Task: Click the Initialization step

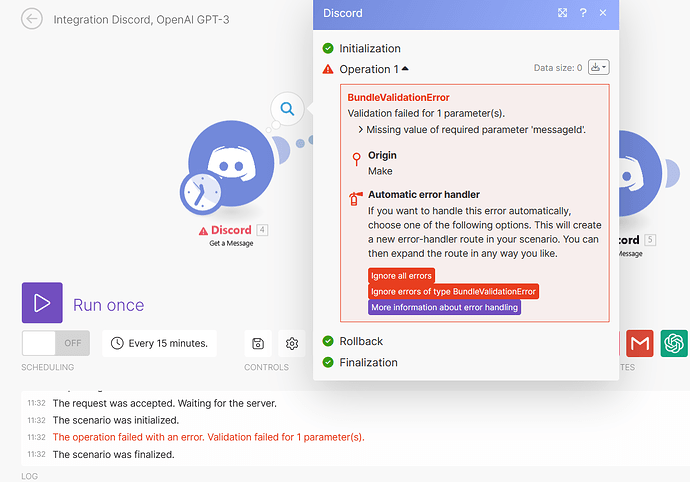Action: (370, 48)
